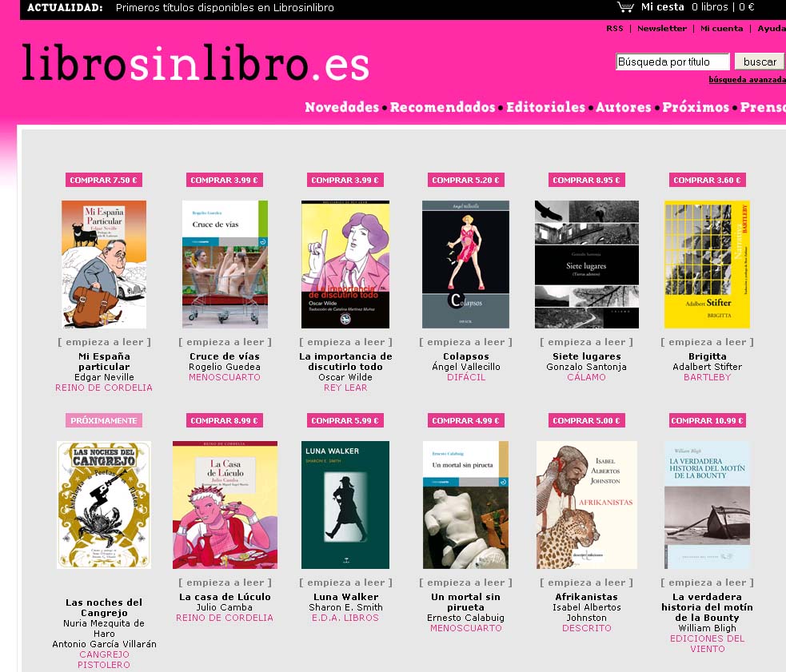
Task: Open the Recomendados menu
Action: pyautogui.click(x=443, y=107)
